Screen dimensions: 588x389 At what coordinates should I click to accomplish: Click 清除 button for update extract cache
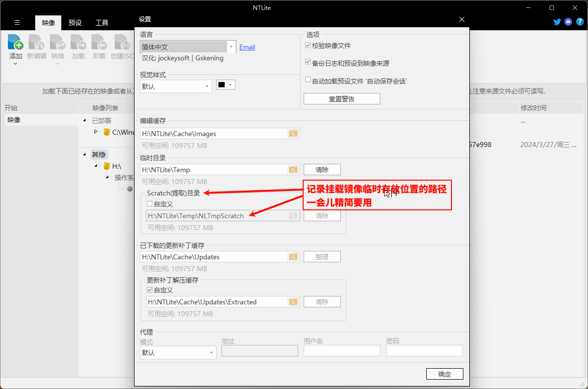(322, 301)
